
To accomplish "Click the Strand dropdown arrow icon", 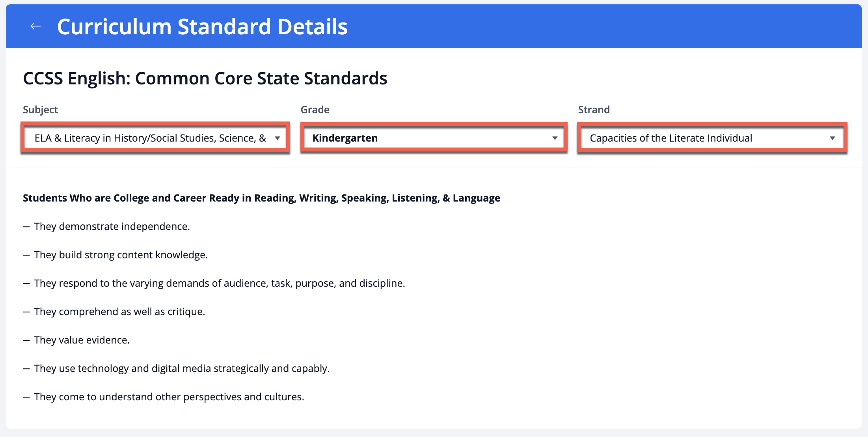I will [x=833, y=138].
